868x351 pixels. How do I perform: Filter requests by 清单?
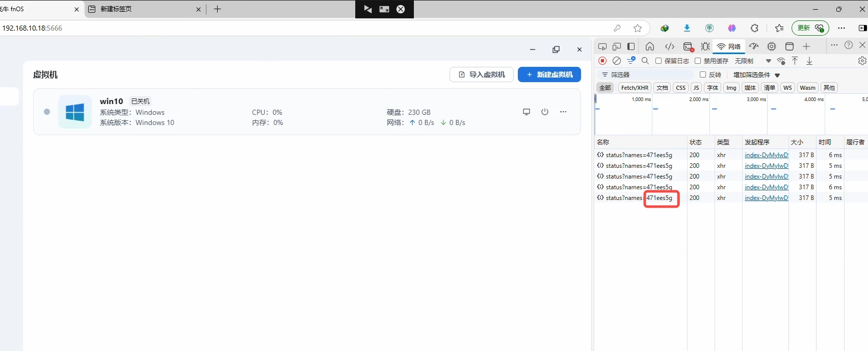(x=770, y=88)
